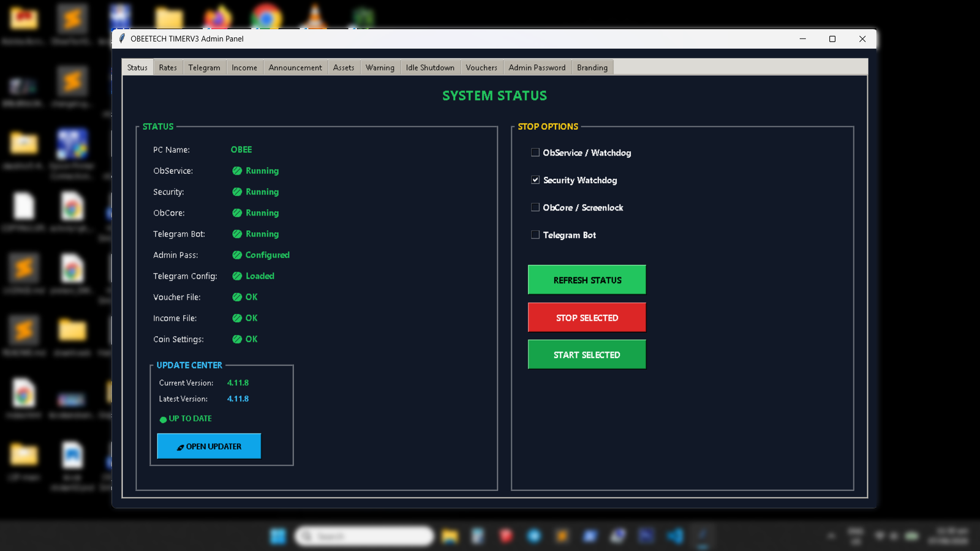The width and height of the screenshot is (980, 551).
Task: Tick the ObCore / Screenlock checkbox
Action: (535, 208)
